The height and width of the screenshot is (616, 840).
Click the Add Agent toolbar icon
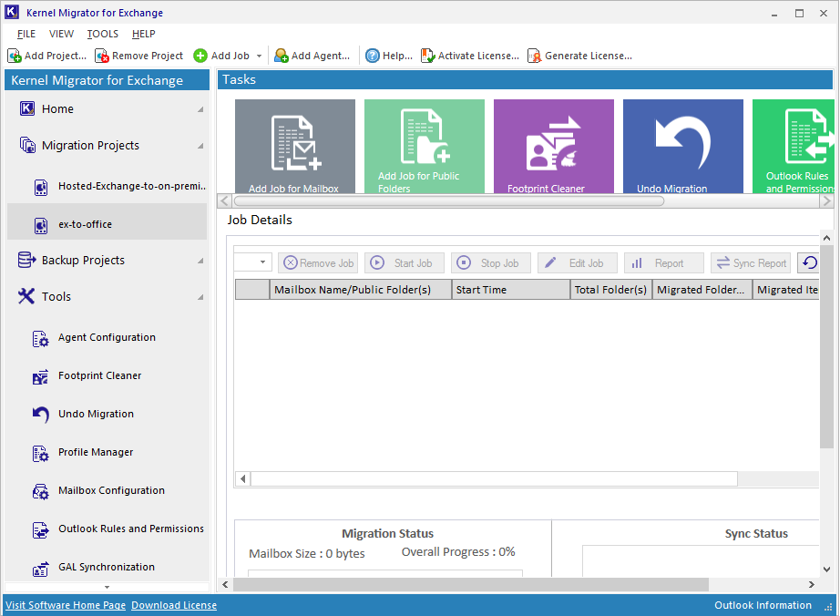tap(282, 56)
